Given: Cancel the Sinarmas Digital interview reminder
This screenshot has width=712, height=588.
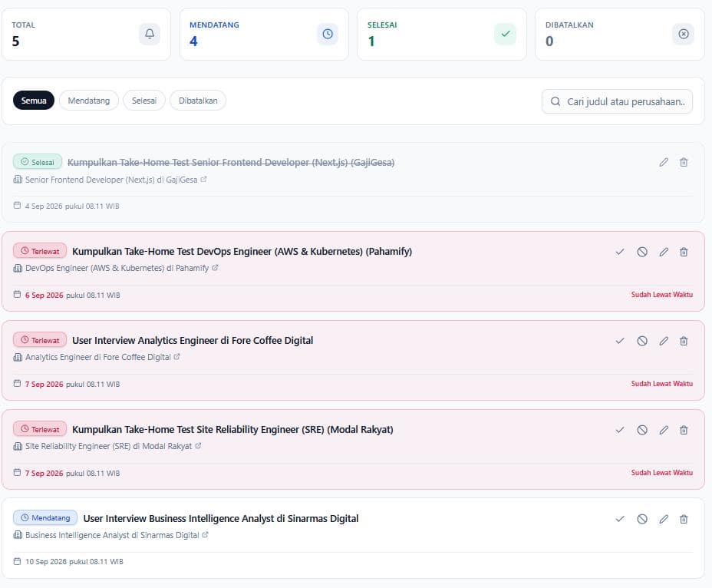Looking at the screenshot, I should [x=641, y=519].
